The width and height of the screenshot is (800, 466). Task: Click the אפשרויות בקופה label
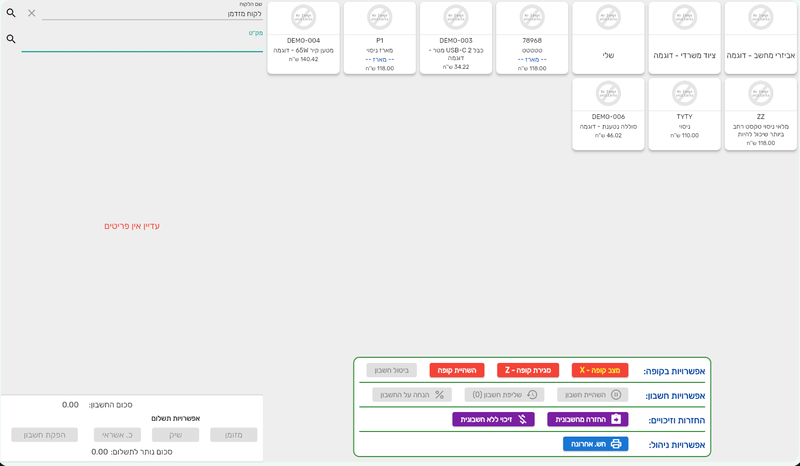click(674, 371)
